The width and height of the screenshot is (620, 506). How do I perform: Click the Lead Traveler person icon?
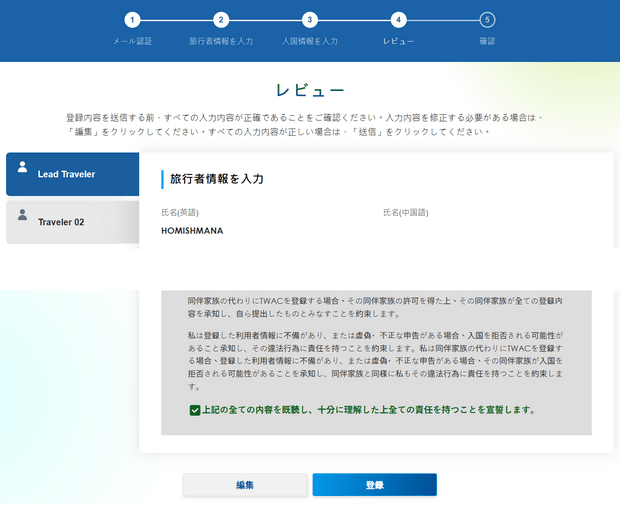[23, 165]
